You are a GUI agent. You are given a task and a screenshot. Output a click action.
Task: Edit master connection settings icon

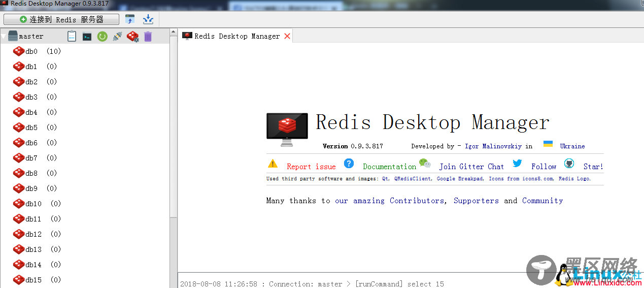tap(132, 37)
